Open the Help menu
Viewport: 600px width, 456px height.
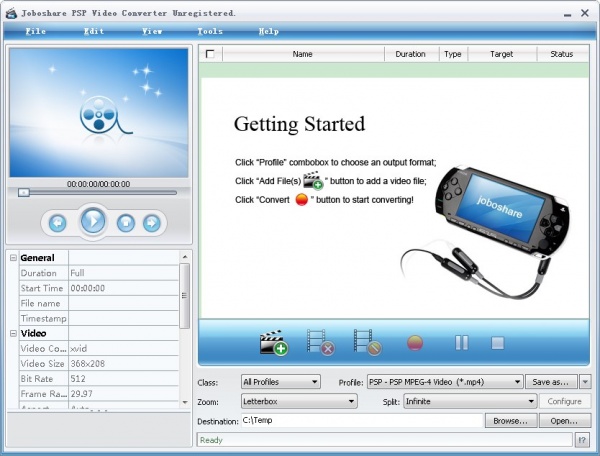(x=269, y=31)
